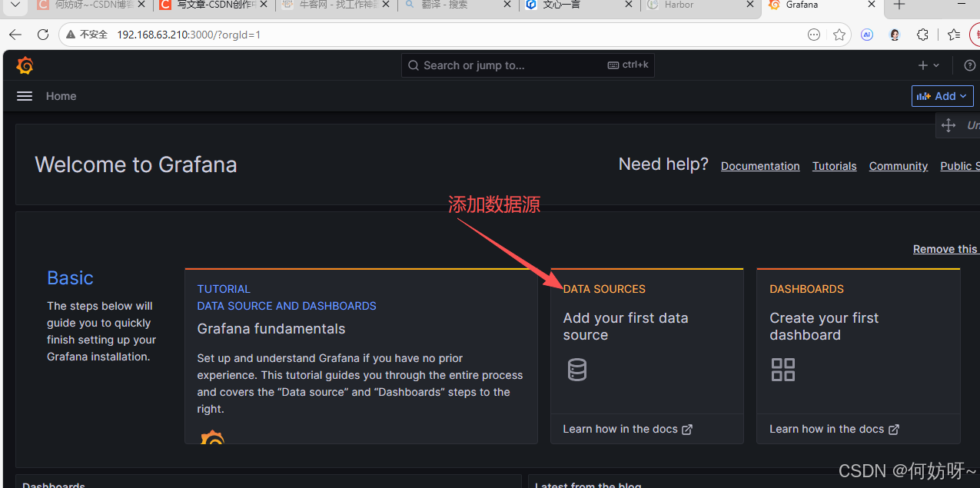Click the Home breadcrumb

[x=61, y=96]
